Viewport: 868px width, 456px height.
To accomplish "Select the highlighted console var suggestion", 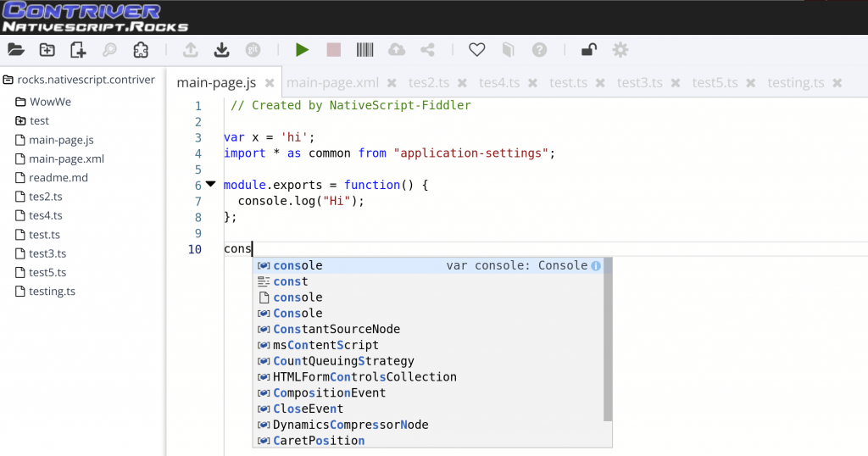I will [x=428, y=265].
